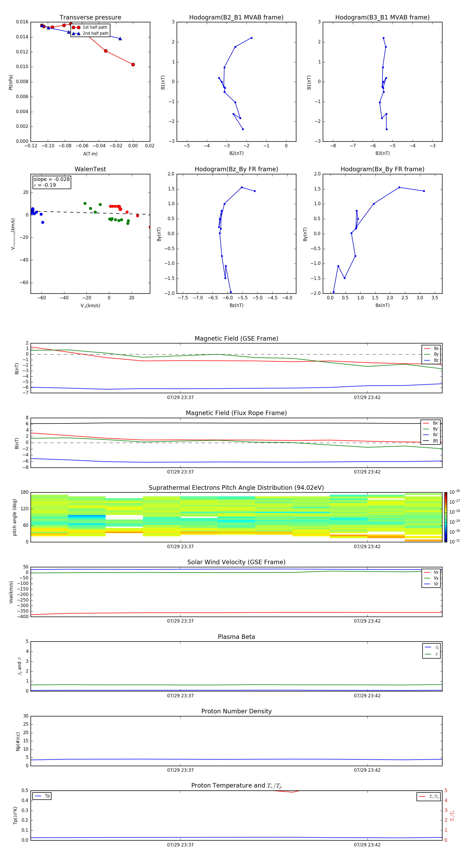This screenshot has height=868, width=473.
Task: Click 'Proton Number Density' plot title
Action: point(236,711)
